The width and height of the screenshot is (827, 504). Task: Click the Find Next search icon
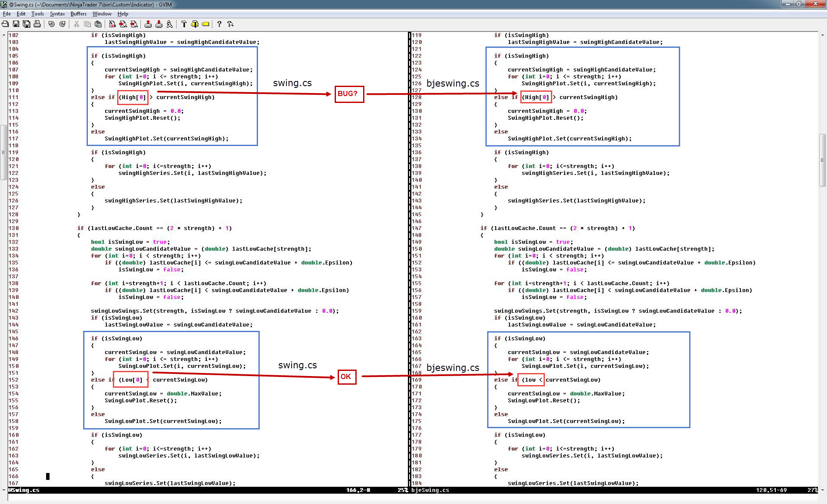(123, 24)
